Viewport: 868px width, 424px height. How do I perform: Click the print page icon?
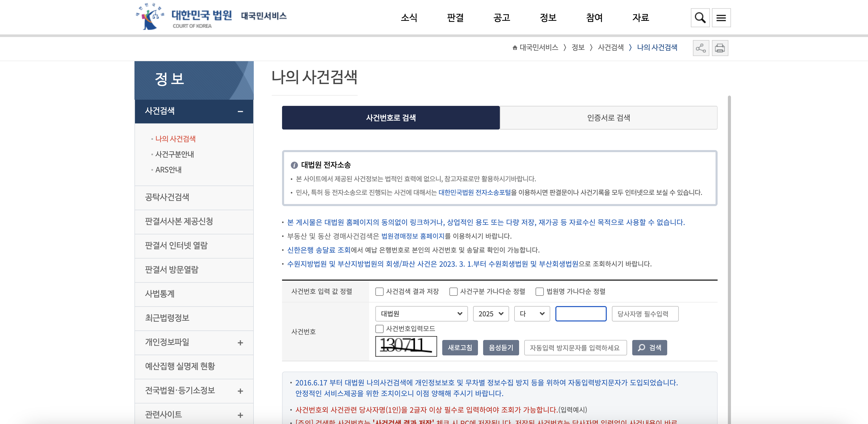tap(720, 48)
